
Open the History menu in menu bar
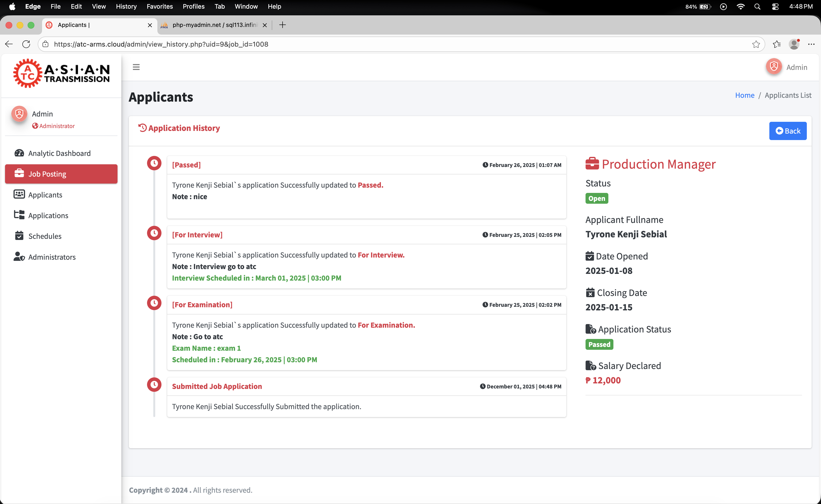126,6
